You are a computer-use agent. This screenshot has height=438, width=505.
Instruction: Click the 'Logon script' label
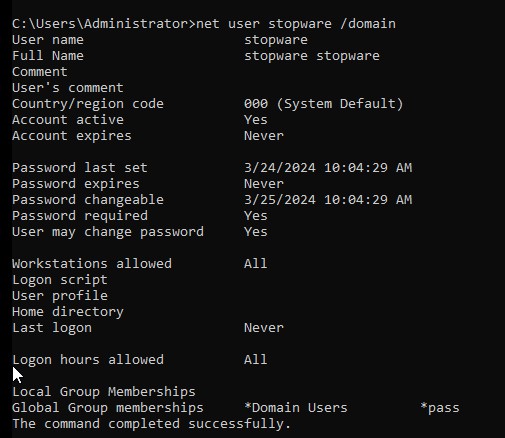(x=60, y=280)
